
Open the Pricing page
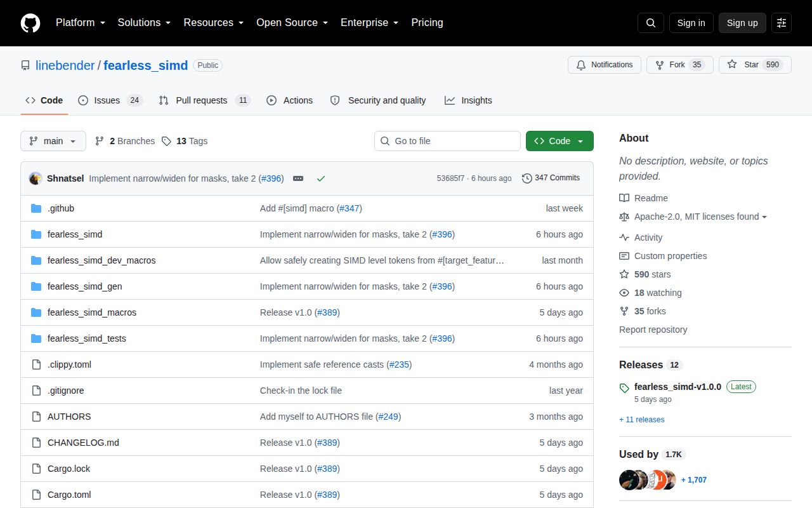click(427, 23)
